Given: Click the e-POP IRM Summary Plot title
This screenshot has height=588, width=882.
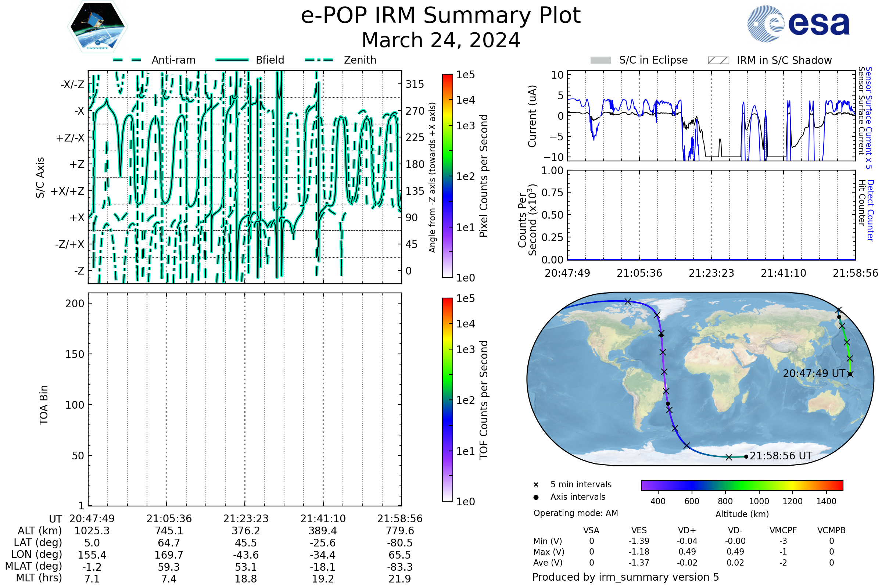Looking at the screenshot, I should pos(441,16).
